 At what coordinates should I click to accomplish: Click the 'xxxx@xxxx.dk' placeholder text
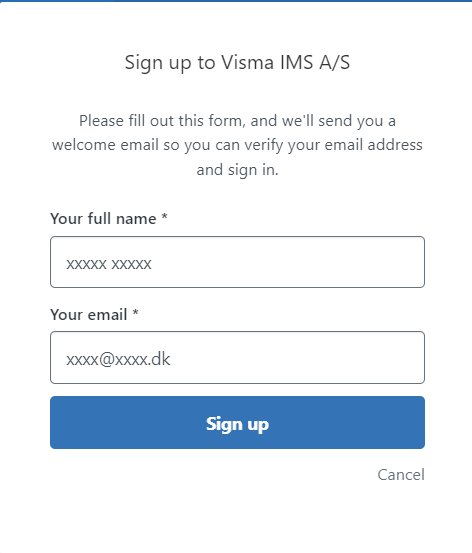tap(118, 359)
